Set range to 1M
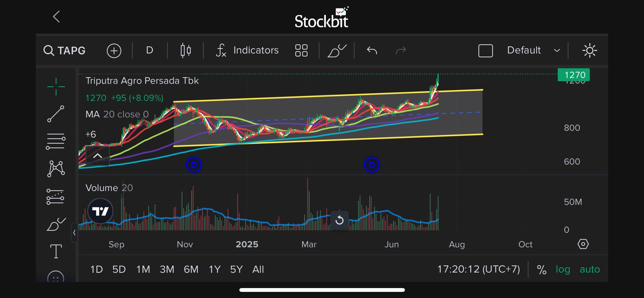This screenshot has height=298, width=644. (143, 269)
